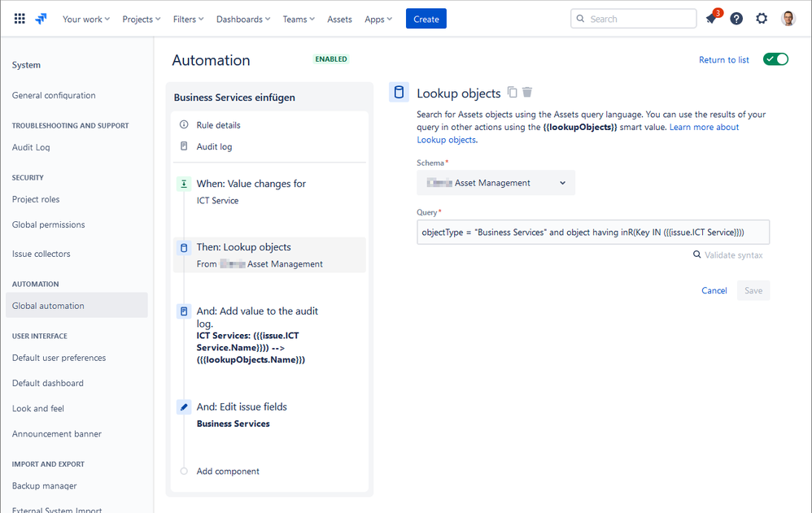This screenshot has height=513, width=812.
Task: Open the app switcher grid icon
Action: (x=20, y=19)
